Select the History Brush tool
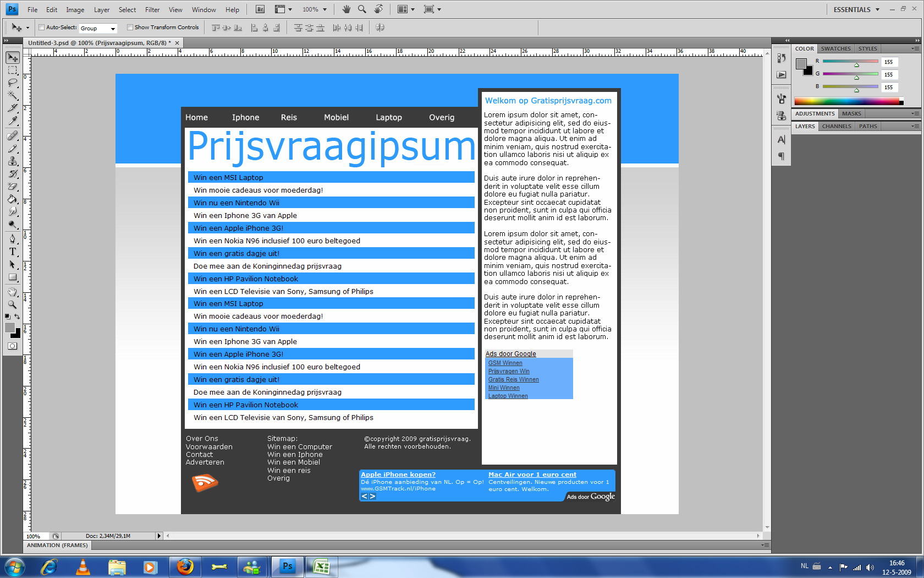 pos(13,174)
